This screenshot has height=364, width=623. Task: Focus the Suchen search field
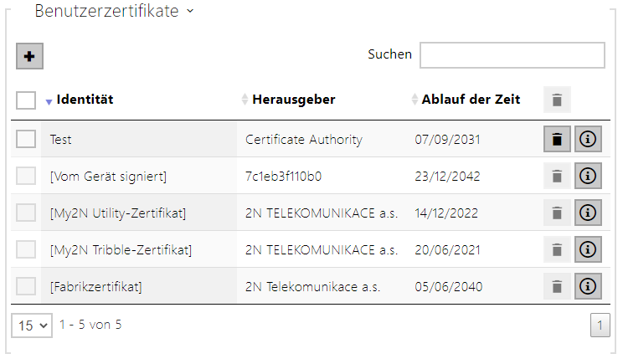[x=512, y=55]
